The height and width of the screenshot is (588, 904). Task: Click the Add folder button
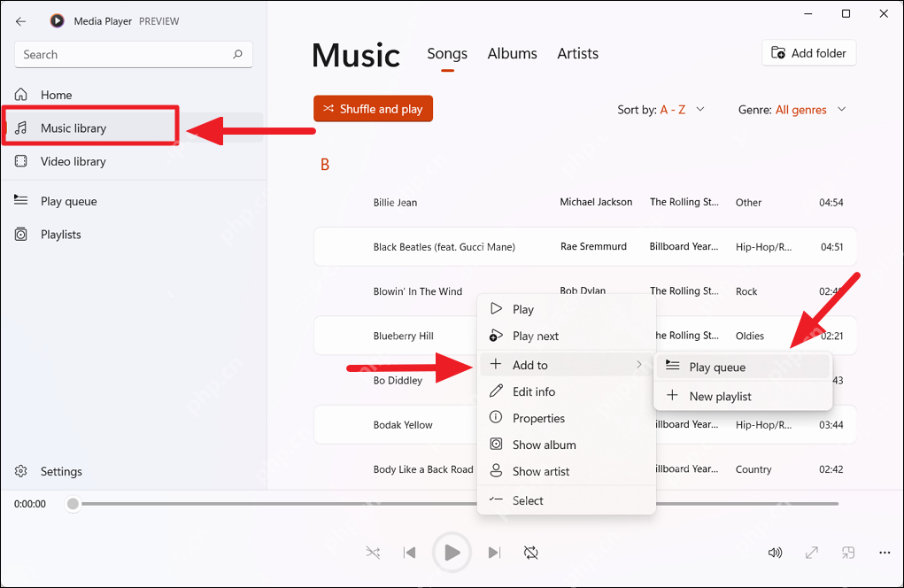pos(809,53)
